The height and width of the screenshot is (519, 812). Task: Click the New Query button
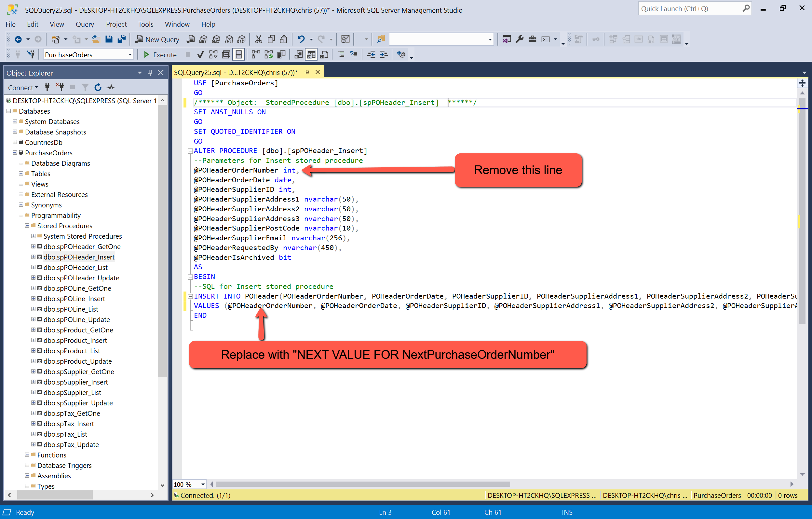point(157,39)
